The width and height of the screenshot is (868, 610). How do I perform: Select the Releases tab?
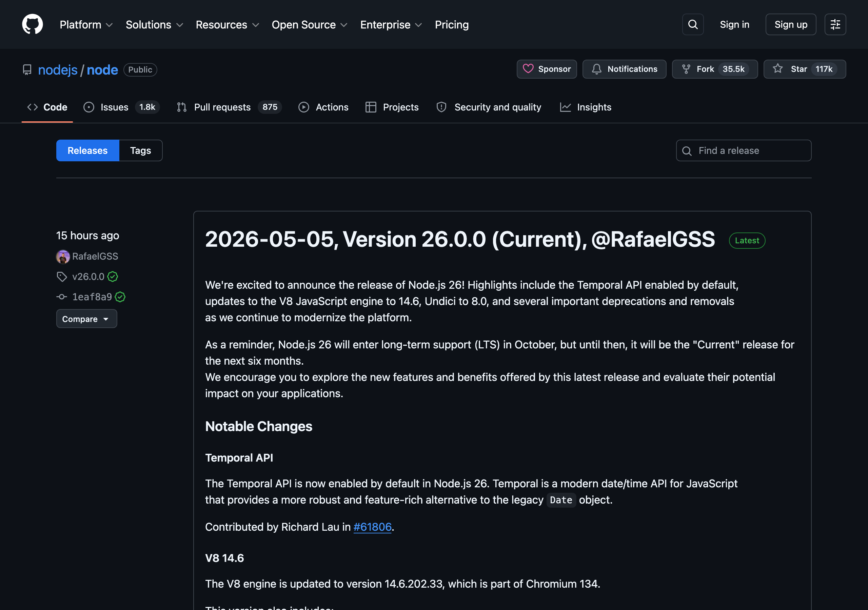pos(88,151)
